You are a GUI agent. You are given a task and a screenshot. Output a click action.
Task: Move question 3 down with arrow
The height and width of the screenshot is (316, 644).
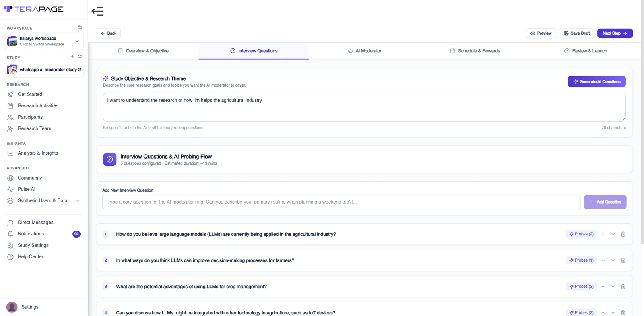point(613,287)
